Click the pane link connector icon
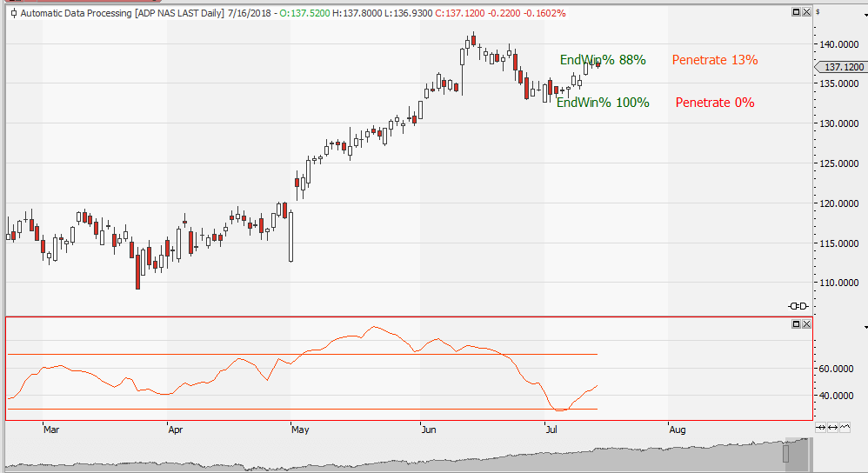Screen dimensions: 868x473 point(798,306)
